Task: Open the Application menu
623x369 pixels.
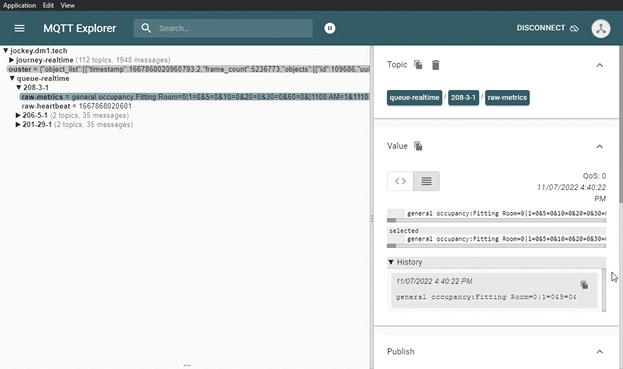Action: [x=19, y=5]
